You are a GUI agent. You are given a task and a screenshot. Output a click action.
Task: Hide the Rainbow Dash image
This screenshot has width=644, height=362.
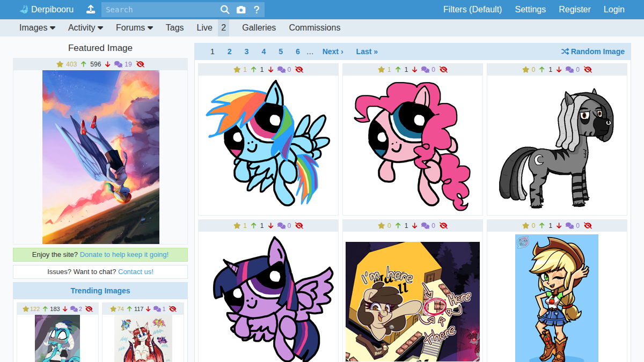pos(299,70)
